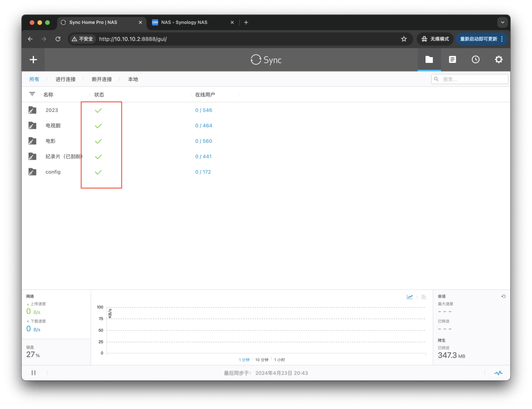The width and height of the screenshot is (532, 409).
Task: Click the status checkmark for config
Action: tap(98, 172)
